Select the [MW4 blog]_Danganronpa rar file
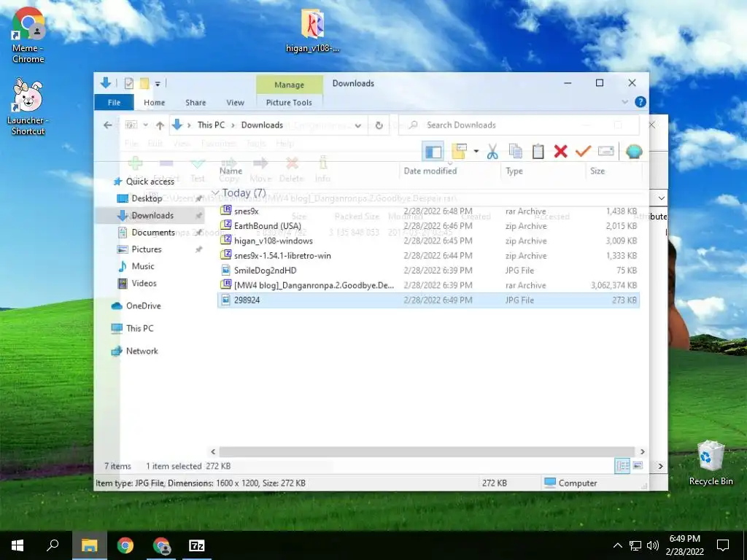The width and height of the screenshot is (747, 560). click(x=428, y=285)
